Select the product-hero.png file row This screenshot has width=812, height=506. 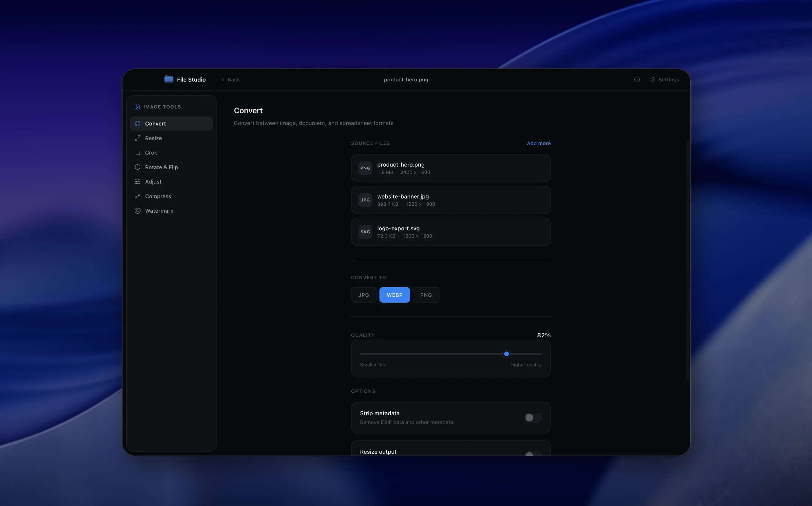451,168
